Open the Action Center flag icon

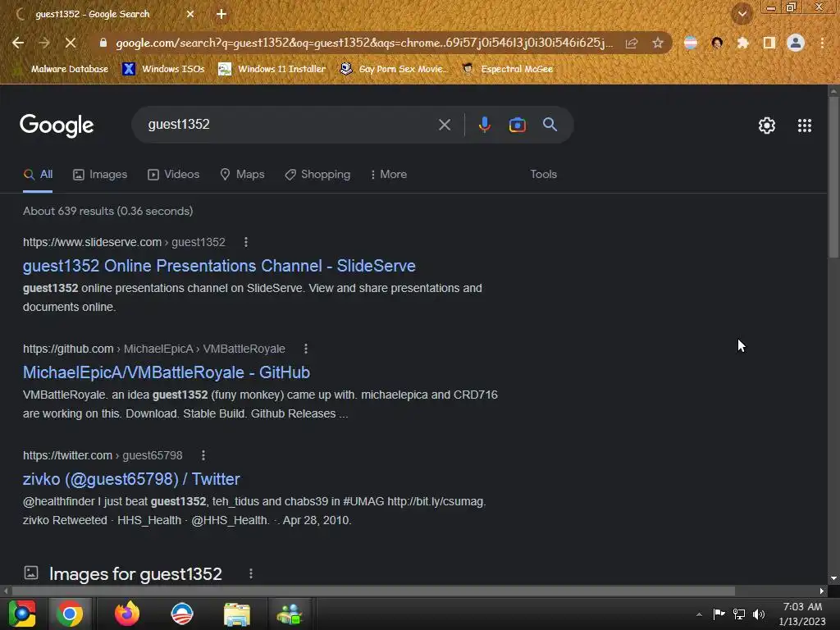pos(719,614)
